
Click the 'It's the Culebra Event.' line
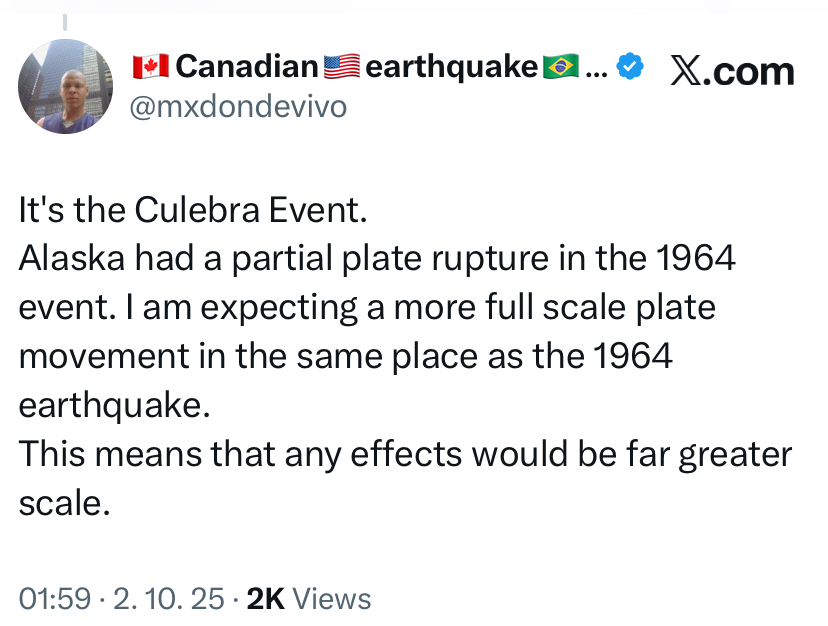[193, 210]
